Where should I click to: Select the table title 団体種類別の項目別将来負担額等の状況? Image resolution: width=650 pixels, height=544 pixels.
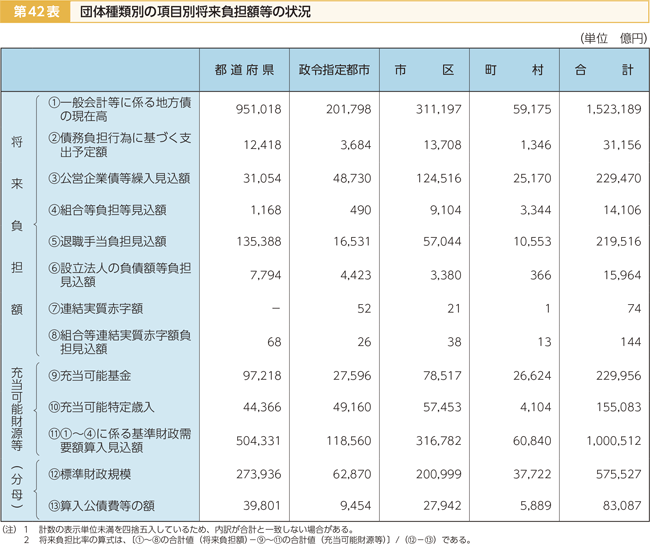click(195, 12)
